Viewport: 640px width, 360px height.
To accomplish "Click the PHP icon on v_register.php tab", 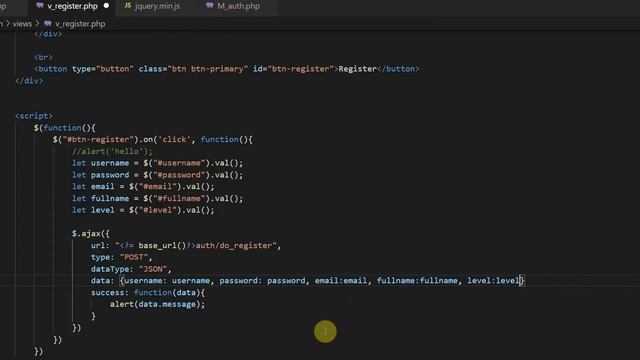I will pos(40,6).
